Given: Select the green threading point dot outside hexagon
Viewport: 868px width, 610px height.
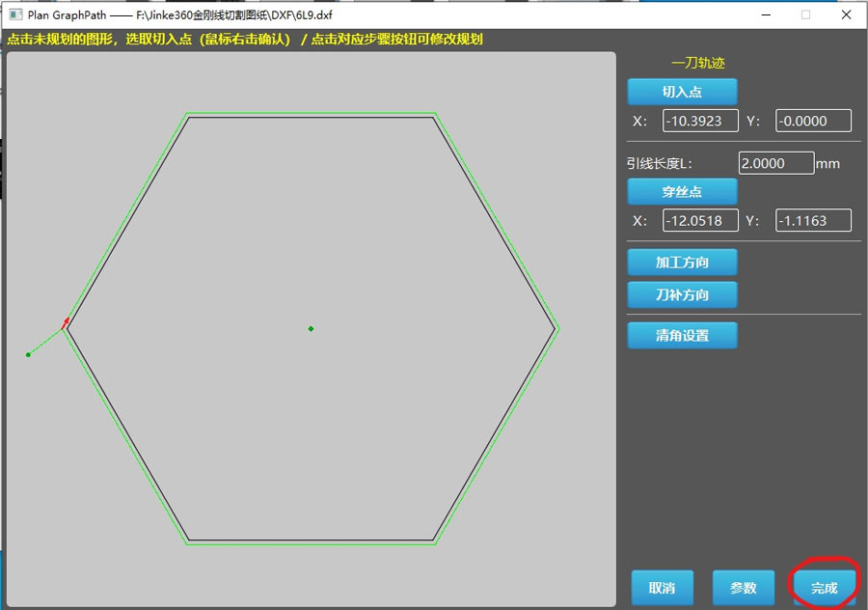Looking at the screenshot, I should click(28, 354).
